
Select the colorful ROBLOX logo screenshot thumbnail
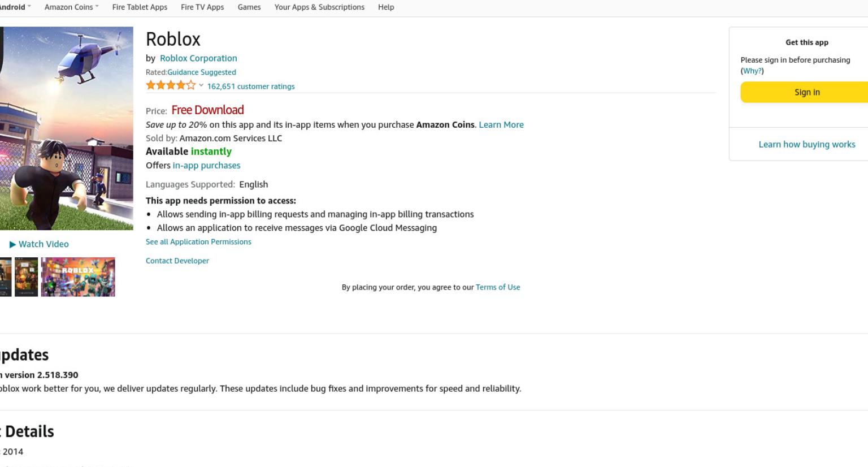coord(78,277)
